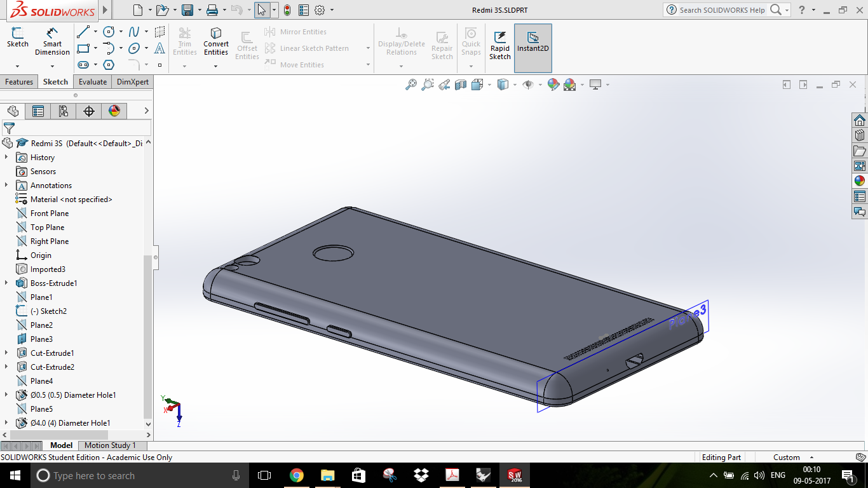
Task: Click the Save icon in the toolbar
Action: (x=187, y=10)
